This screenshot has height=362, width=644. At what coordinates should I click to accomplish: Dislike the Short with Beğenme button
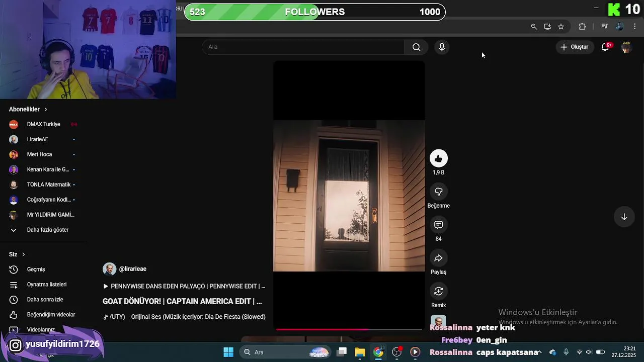pos(438,192)
